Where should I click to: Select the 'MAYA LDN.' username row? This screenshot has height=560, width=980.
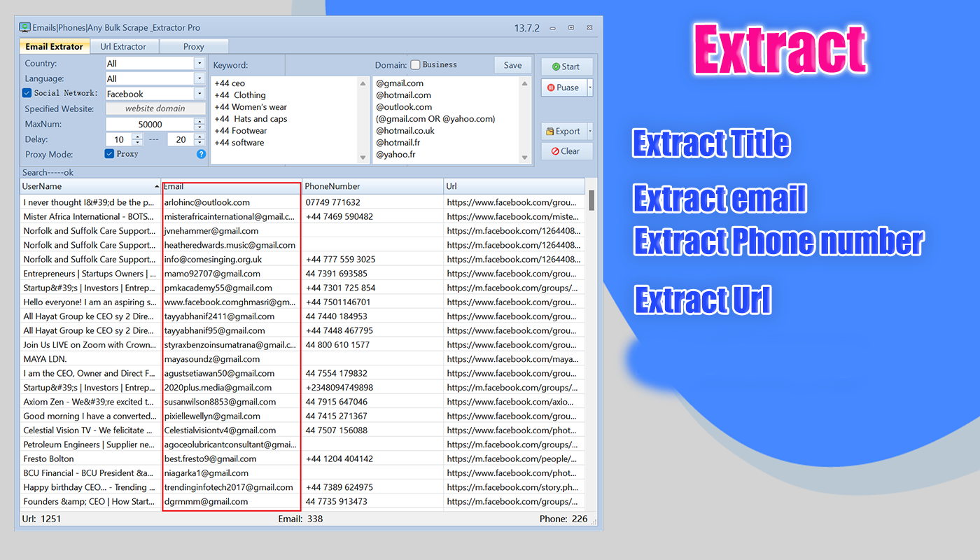click(x=91, y=359)
